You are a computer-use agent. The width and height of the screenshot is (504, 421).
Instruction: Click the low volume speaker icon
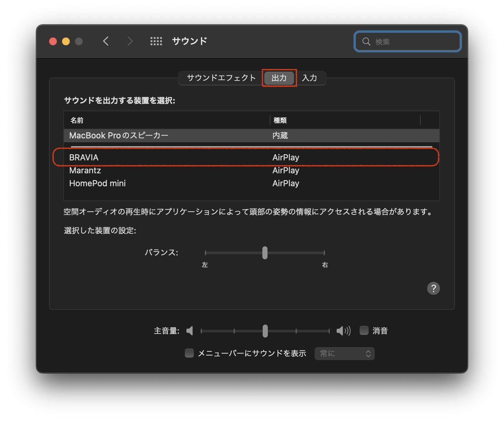[190, 331]
